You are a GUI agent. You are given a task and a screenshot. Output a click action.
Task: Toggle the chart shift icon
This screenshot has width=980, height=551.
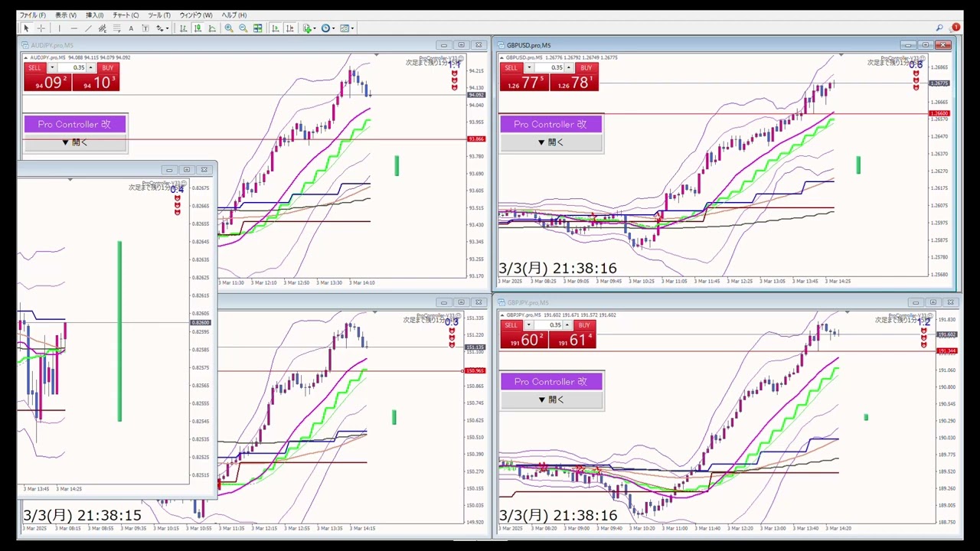[x=290, y=28]
